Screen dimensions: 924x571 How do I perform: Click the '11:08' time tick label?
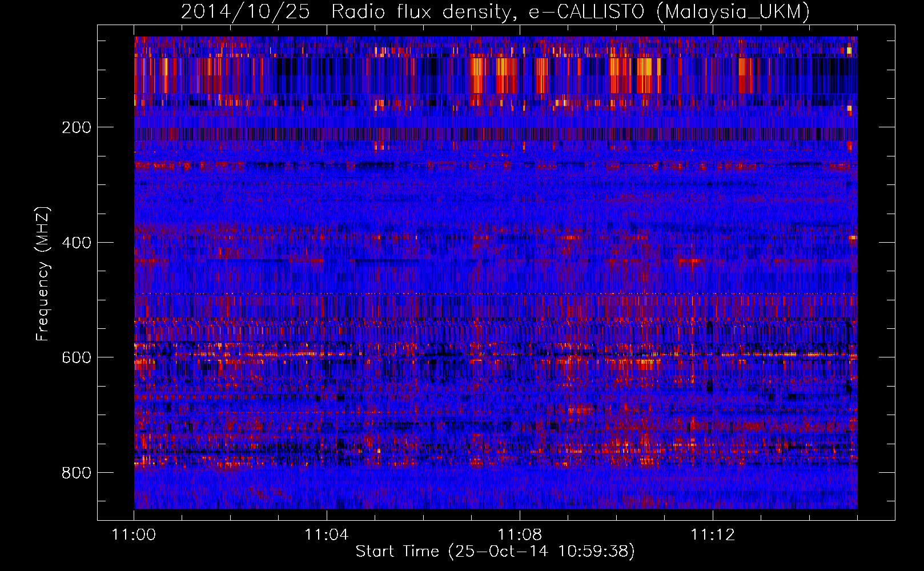[520, 535]
